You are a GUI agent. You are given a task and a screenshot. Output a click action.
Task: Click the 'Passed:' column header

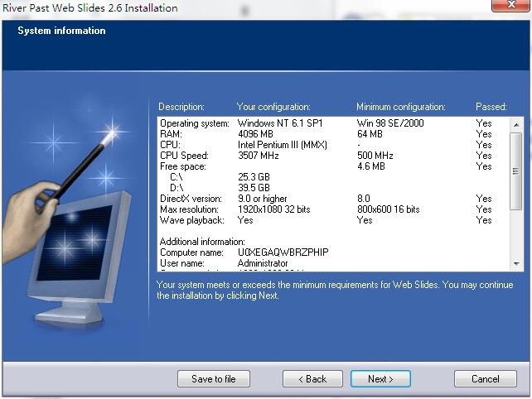491,107
